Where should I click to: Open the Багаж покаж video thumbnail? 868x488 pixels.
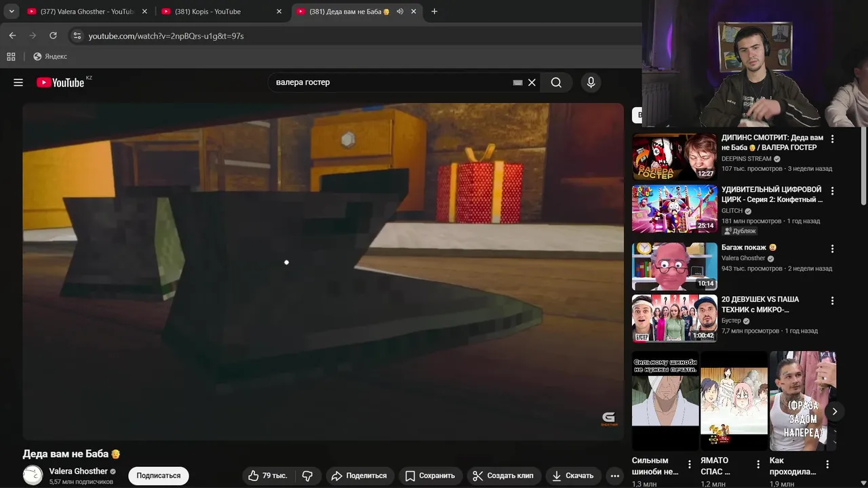click(x=674, y=266)
